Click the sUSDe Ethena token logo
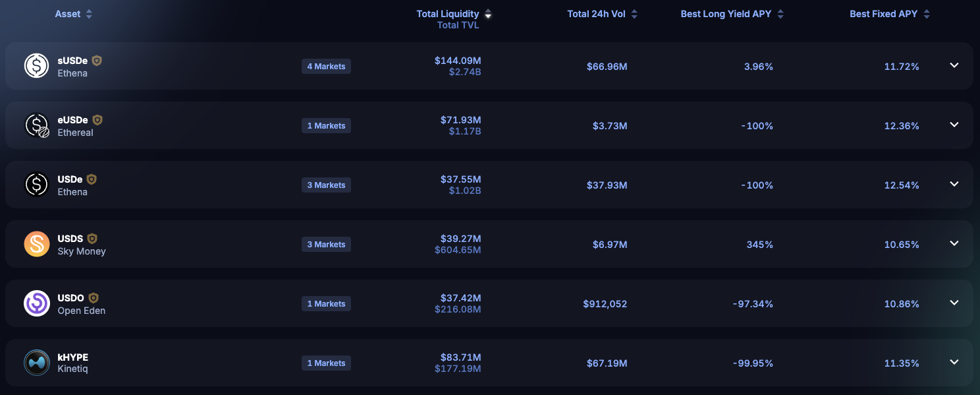The height and width of the screenshot is (395, 980). tap(36, 66)
